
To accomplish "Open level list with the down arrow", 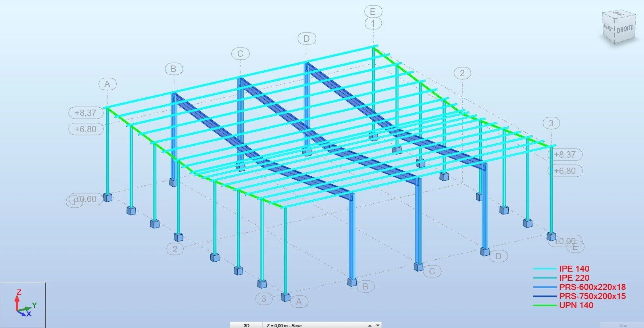I will click(378, 325).
